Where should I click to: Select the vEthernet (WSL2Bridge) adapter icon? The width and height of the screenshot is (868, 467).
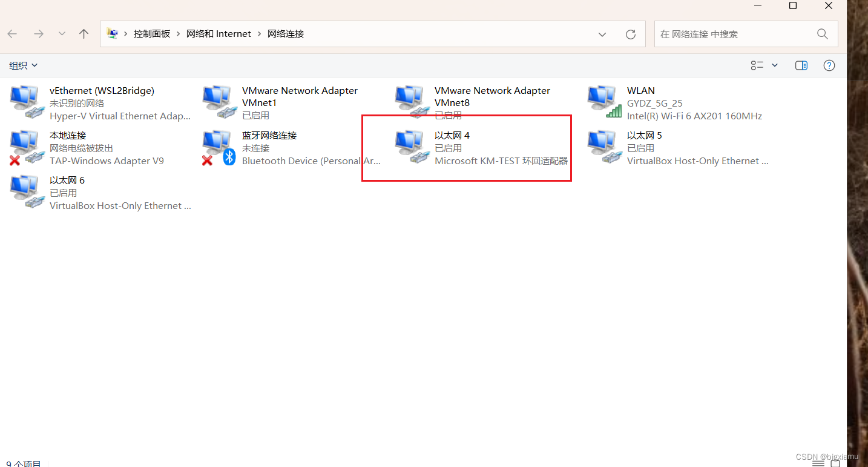tap(27, 102)
